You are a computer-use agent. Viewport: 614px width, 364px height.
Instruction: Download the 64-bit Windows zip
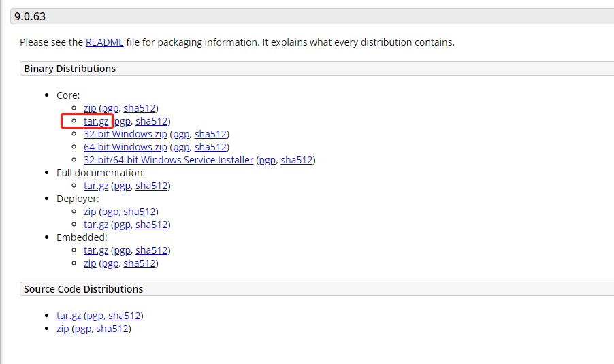125,147
